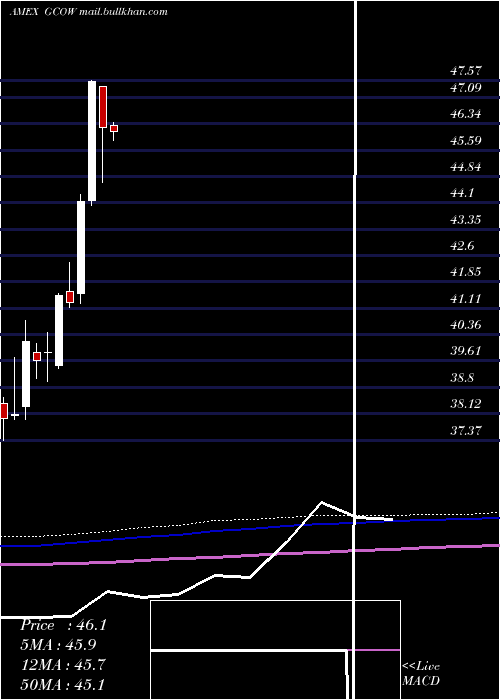
Task: Click the 38.8 price level label
Action: (x=462, y=378)
